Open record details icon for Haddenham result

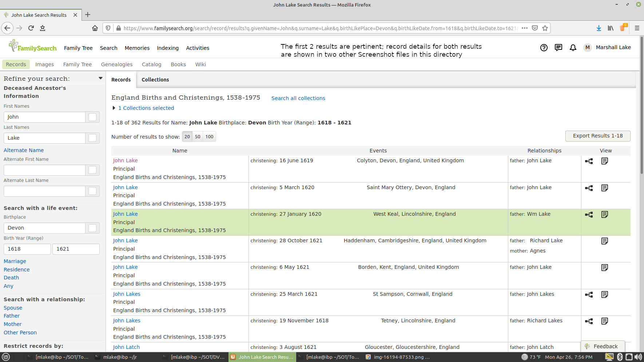(x=604, y=241)
